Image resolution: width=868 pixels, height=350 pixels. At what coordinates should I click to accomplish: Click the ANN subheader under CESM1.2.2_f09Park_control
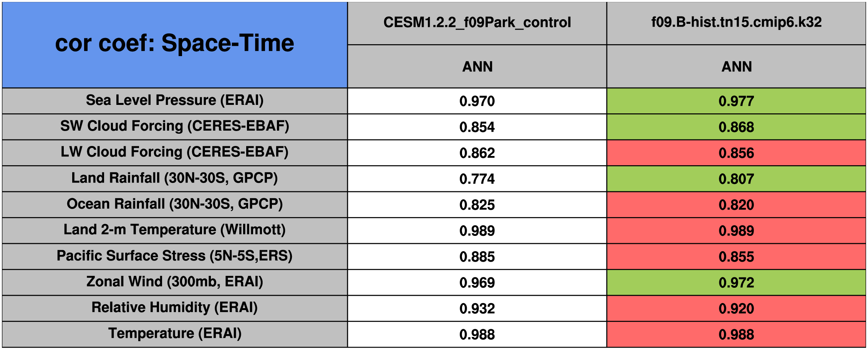(477, 67)
